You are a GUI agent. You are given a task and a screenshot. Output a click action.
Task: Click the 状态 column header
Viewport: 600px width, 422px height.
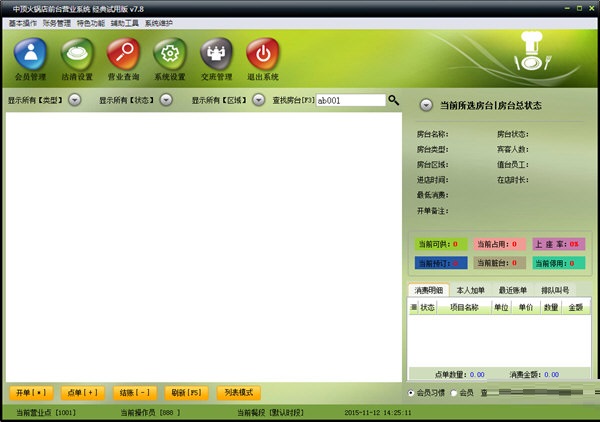(427, 307)
